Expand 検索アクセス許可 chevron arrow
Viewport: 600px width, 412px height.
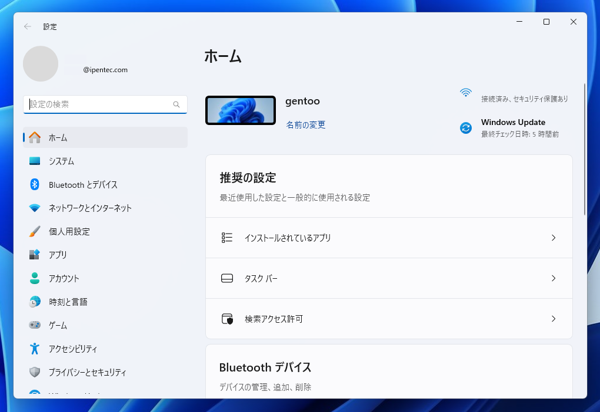click(553, 319)
